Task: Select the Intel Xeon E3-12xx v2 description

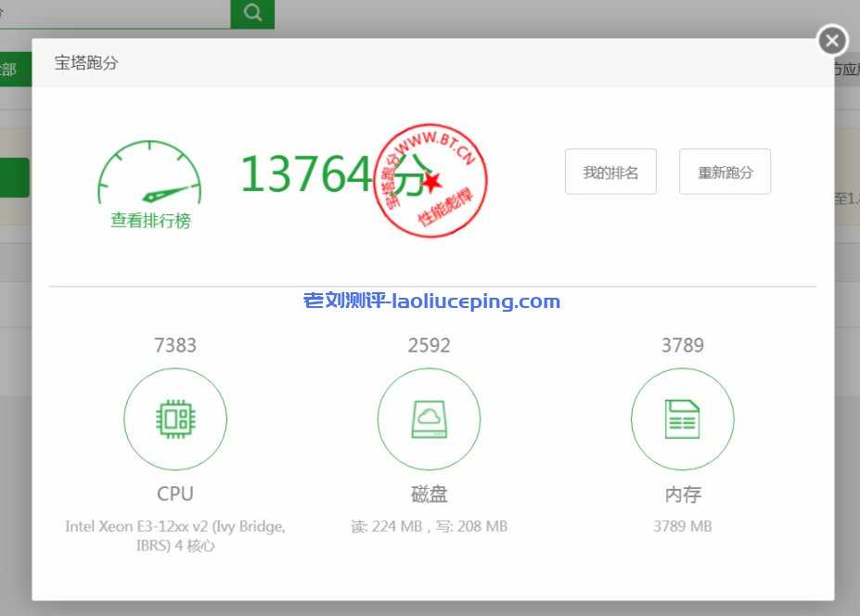Action: 175,535
